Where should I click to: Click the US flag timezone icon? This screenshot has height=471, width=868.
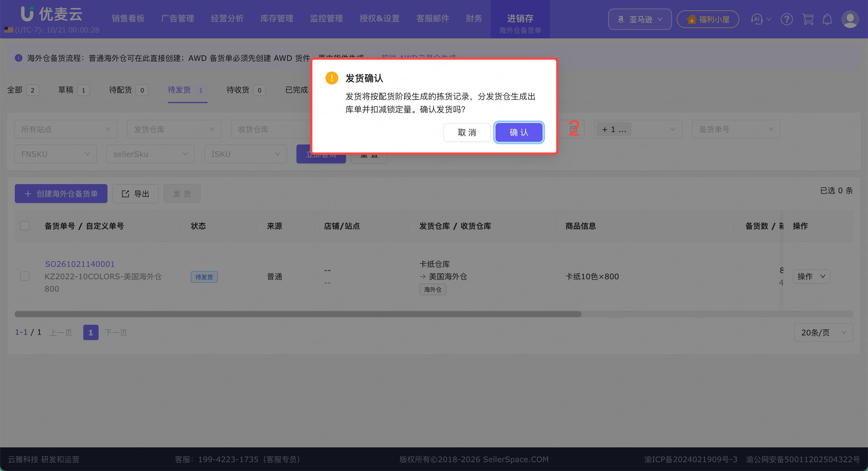click(x=9, y=30)
